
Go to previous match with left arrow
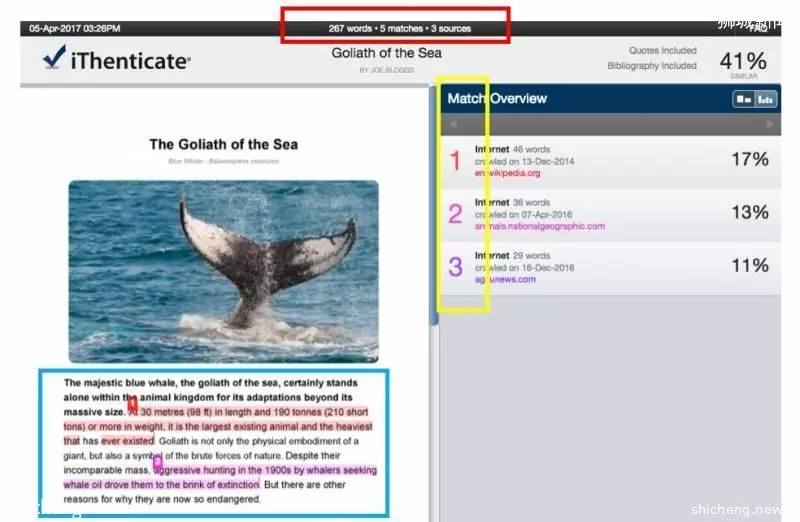453,125
